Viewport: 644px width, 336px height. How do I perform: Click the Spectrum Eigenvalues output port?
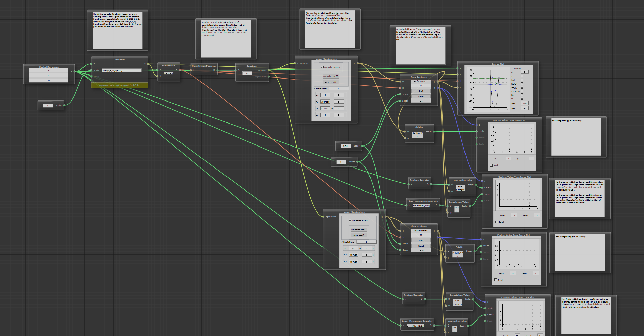click(269, 77)
